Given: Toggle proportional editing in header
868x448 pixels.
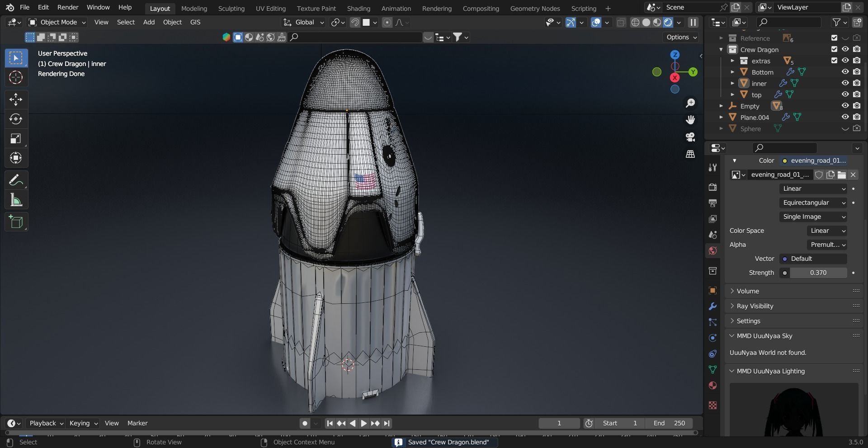Looking at the screenshot, I should click(x=387, y=23).
